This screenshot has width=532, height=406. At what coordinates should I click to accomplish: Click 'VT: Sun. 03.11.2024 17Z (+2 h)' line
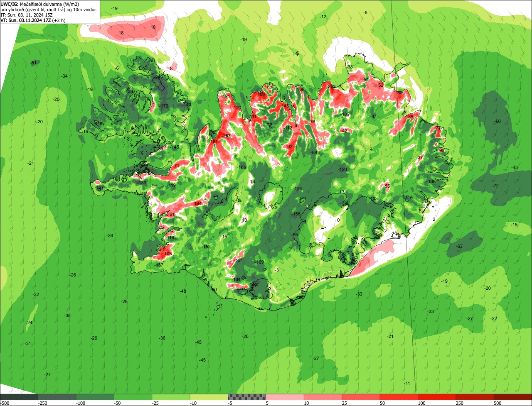pos(33,20)
